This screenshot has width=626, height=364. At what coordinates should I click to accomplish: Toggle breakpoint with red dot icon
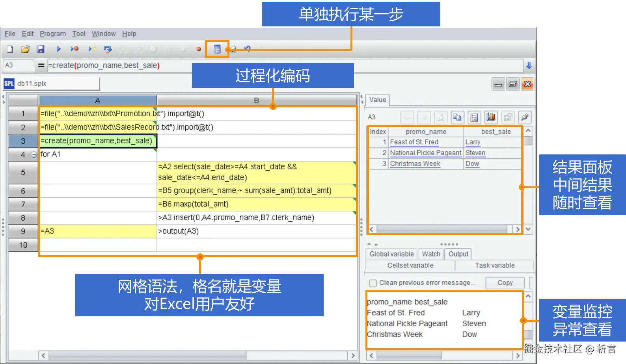click(199, 49)
